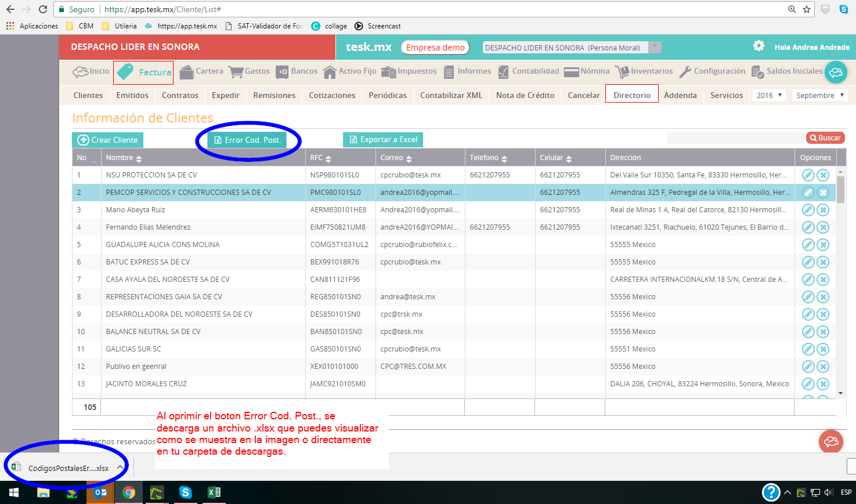The height and width of the screenshot is (504, 856).
Task: Open the Nómina module
Action: pos(587,71)
